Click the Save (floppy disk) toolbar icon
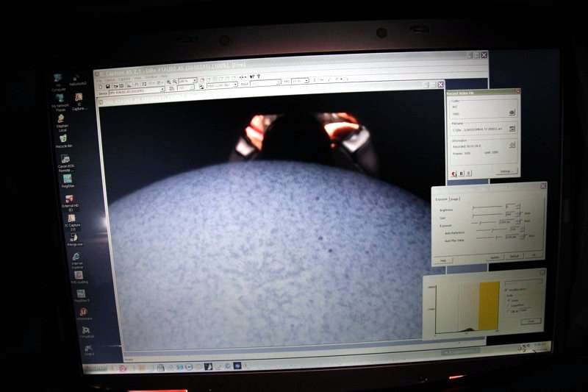Screen dimensions: 588x392 108,86
